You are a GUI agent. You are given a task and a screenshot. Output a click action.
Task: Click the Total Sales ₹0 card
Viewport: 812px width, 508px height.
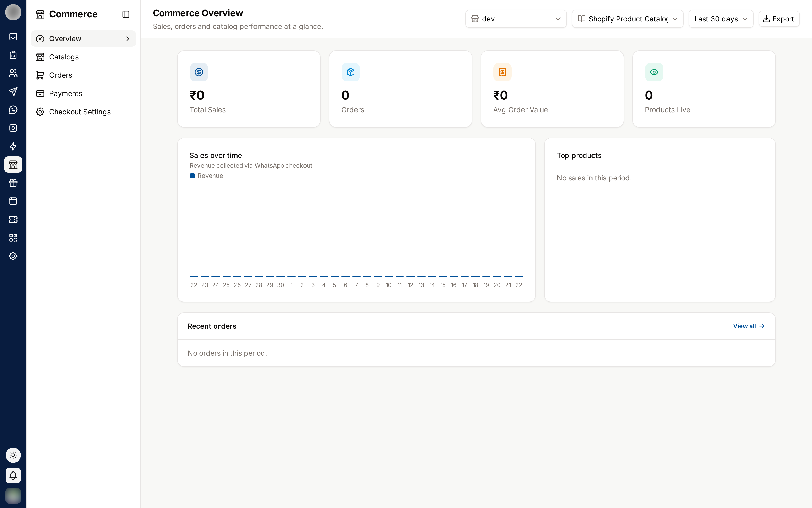pyautogui.click(x=249, y=89)
